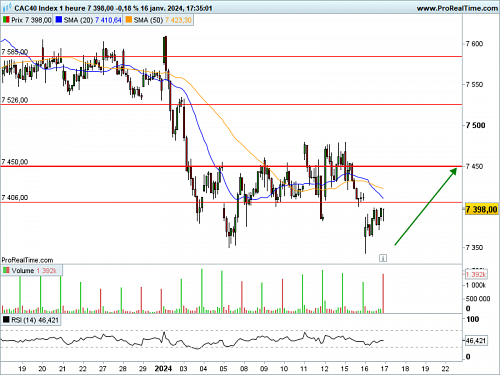This screenshot has width=500, height=375.
Task: Click the small info icon under chart
Action: (x=383, y=258)
